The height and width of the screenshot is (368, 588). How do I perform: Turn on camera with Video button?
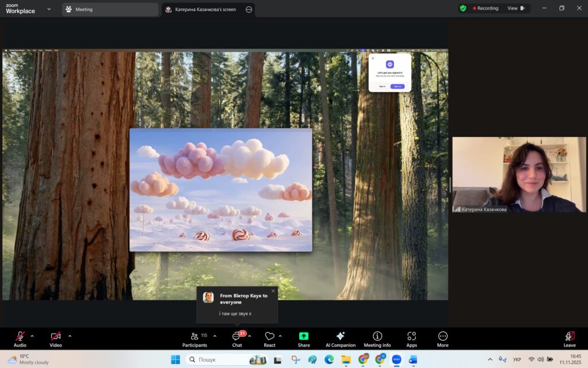[x=56, y=336]
